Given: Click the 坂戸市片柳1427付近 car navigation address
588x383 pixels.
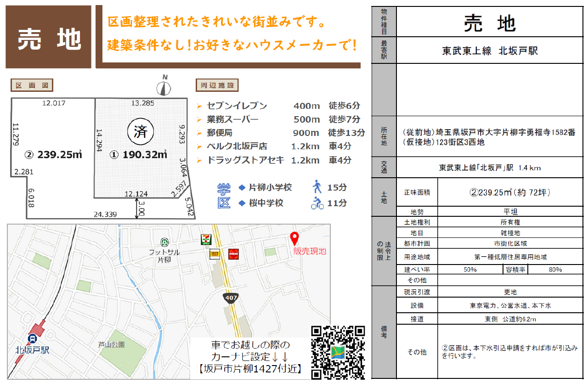Looking at the screenshot, I should click(250, 368).
